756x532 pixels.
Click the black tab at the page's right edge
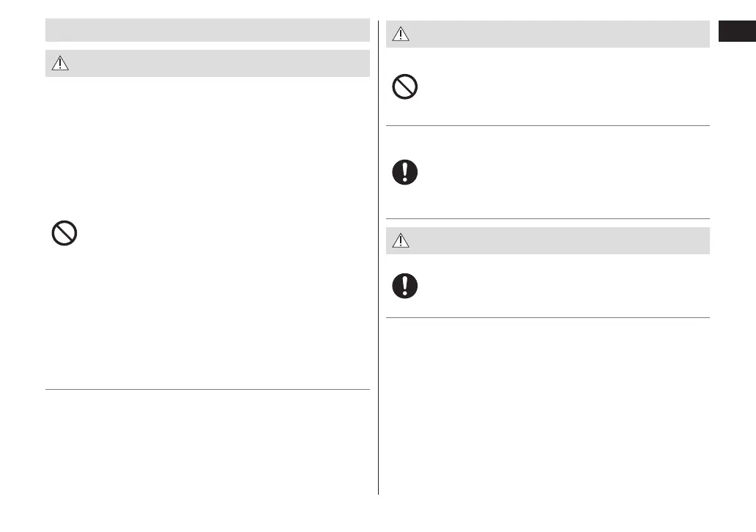(x=736, y=32)
